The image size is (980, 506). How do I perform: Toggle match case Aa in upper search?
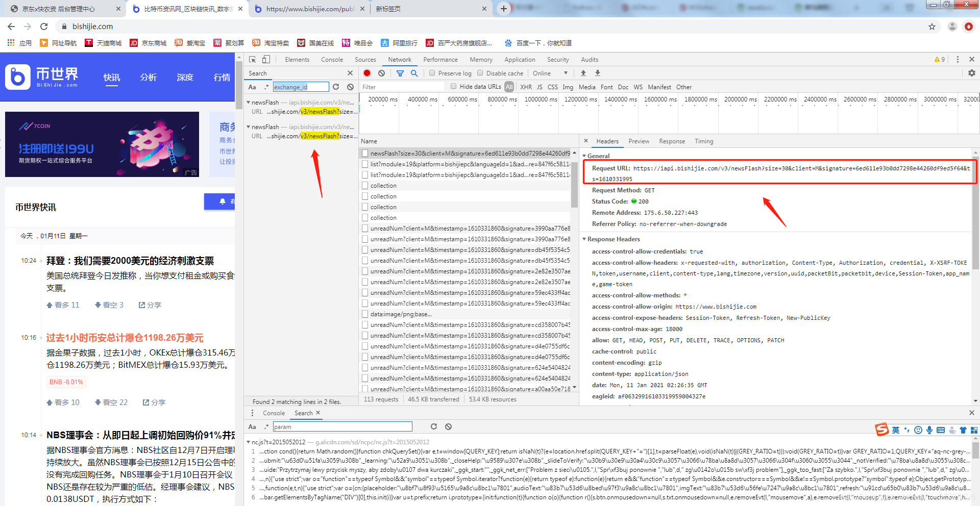(x=252, y=87)
